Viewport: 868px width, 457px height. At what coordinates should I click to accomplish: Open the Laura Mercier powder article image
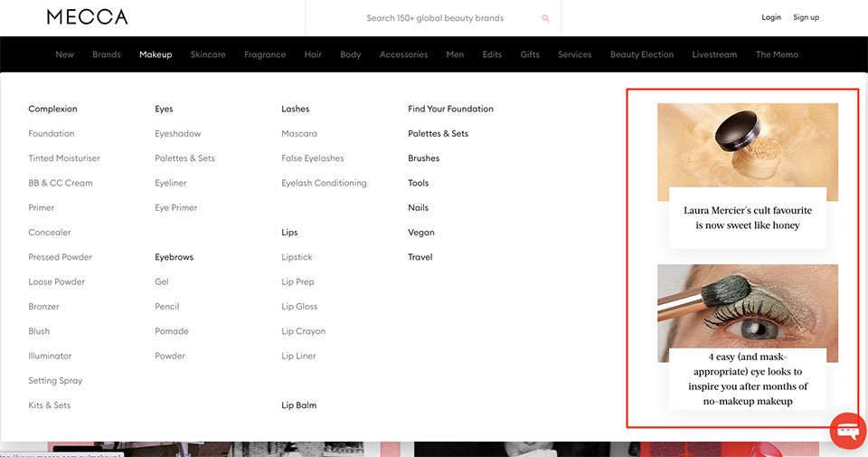[748, 152]
